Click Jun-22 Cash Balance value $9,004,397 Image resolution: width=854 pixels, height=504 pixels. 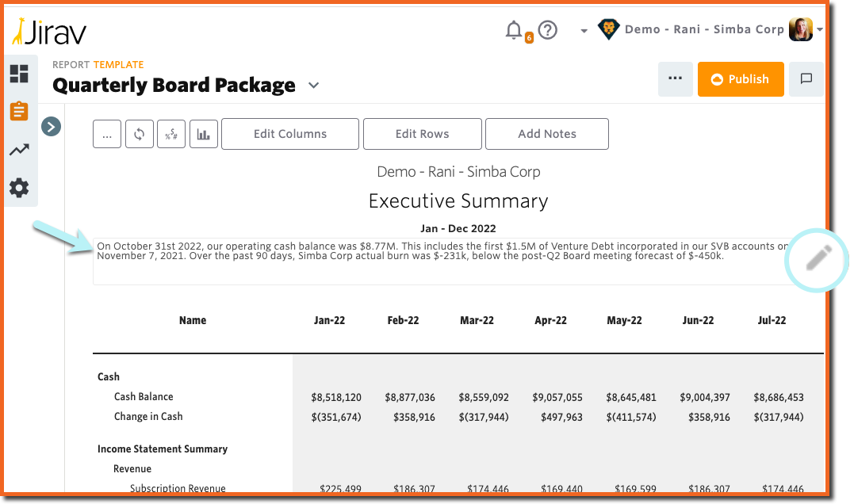pyautogui.click(x=705, y=397)
